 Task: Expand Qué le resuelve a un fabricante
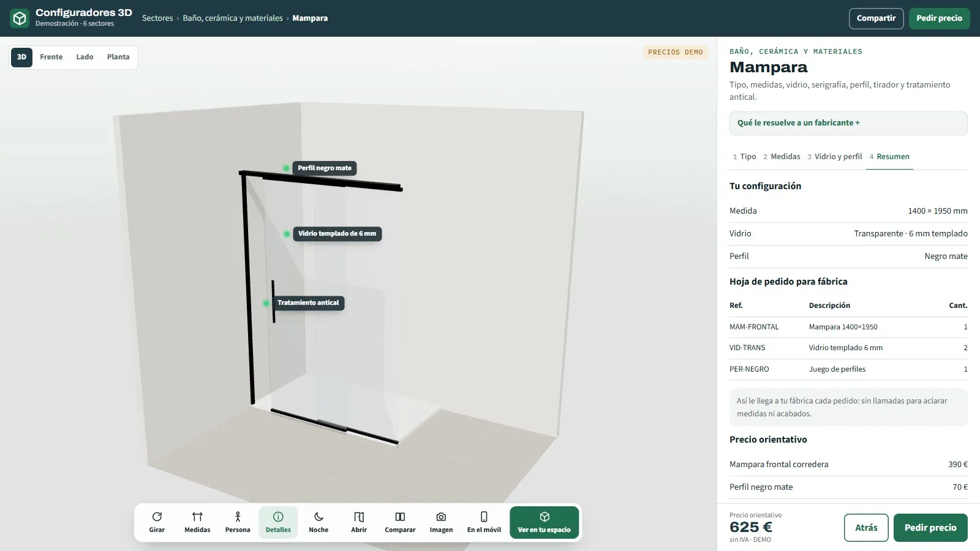tap(848, 123)
